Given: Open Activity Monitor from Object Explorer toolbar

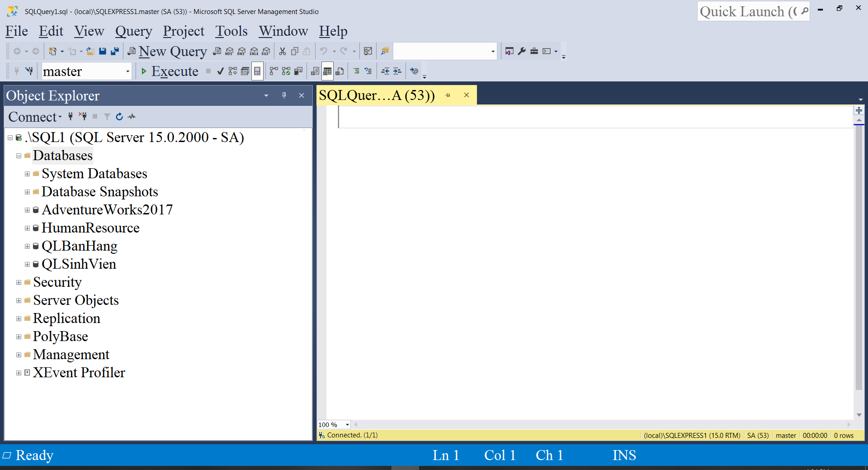Looking at the screenshot, I should coord(132,117).
